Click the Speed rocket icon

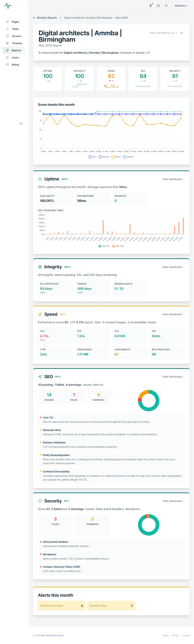40,315
